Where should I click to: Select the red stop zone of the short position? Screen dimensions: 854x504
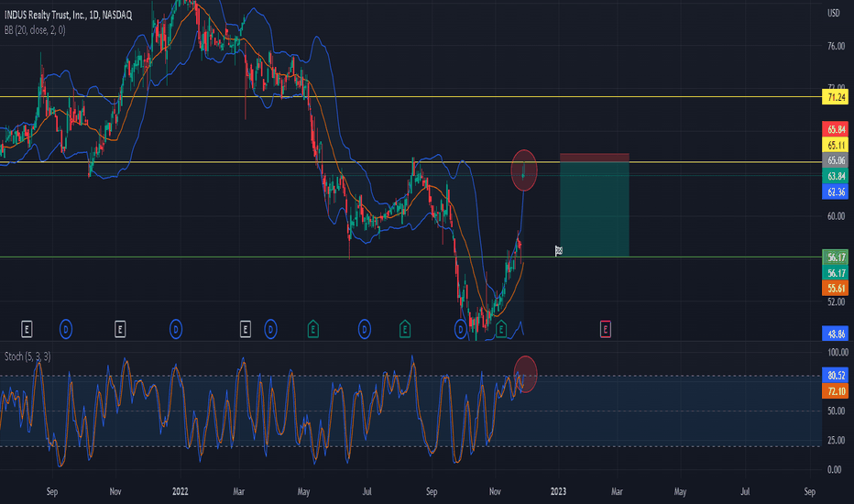(594, 158)
